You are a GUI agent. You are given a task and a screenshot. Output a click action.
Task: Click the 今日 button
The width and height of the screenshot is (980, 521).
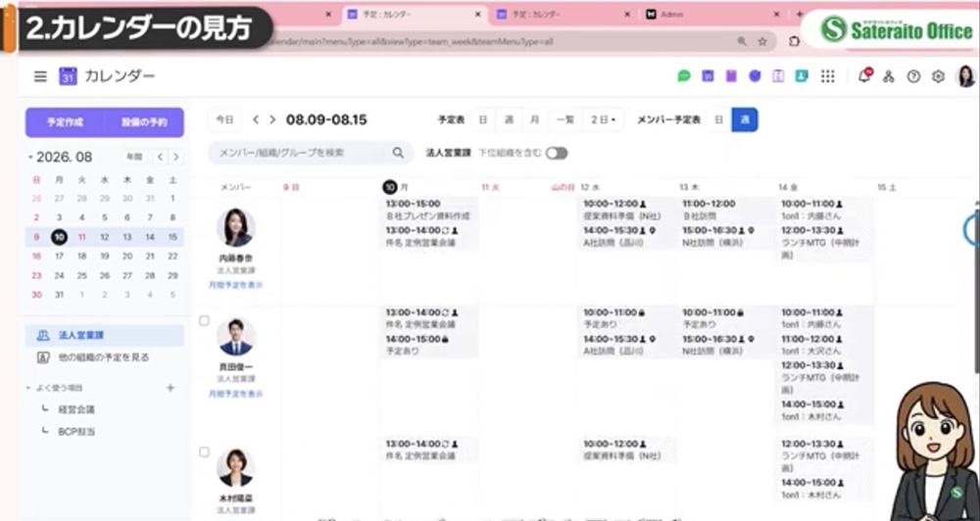click(x=225, y=119)
